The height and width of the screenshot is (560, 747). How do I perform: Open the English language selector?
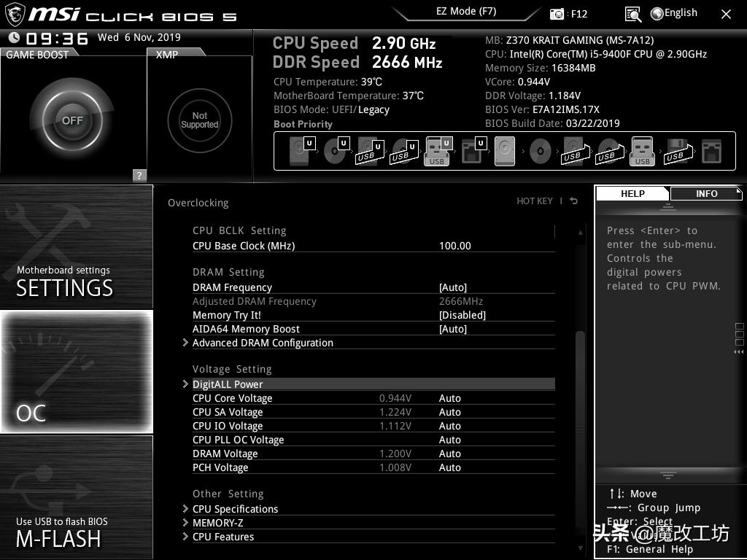point(673,13)
